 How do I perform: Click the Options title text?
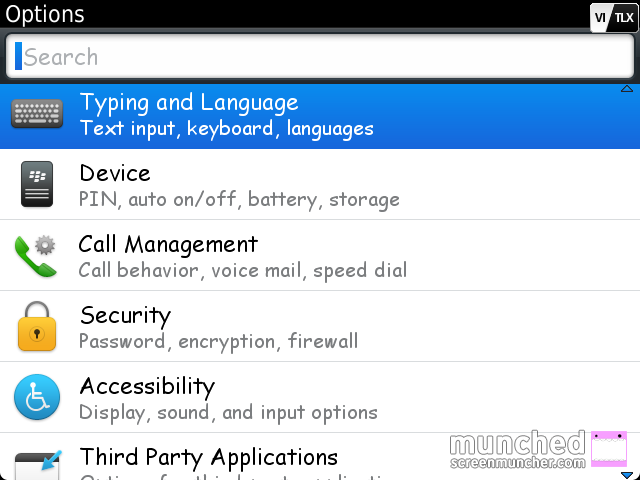click(x=45, y=14)
